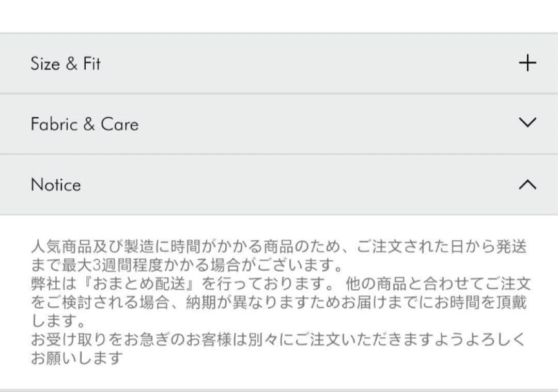
Task: Click the line starting お受け取りをお急ぎ
Action: coord(278,340)
